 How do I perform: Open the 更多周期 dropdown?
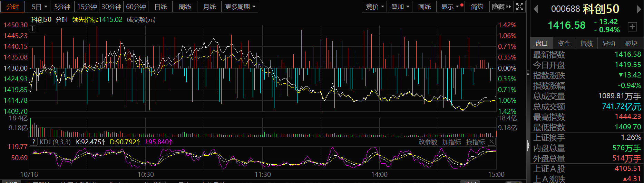coord(240,7)
